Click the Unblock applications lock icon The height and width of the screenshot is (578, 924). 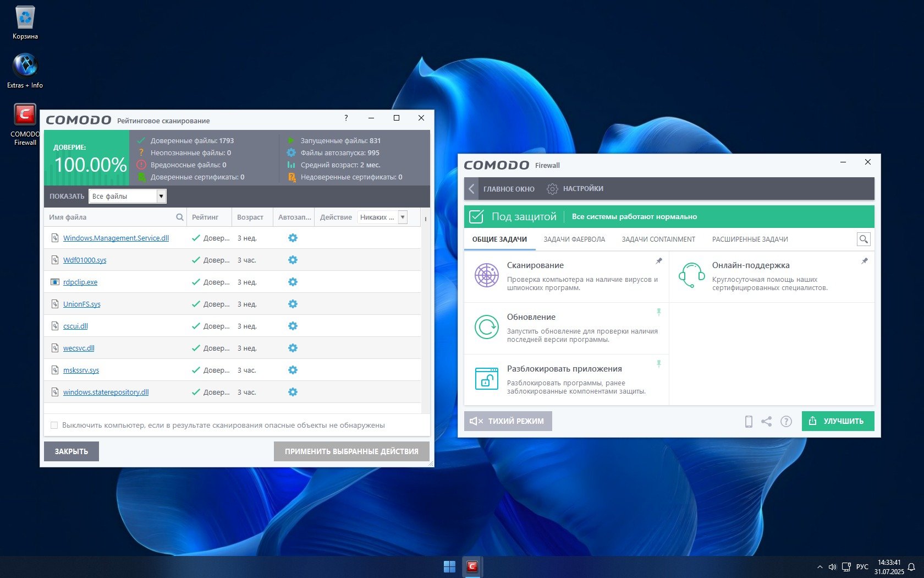pyautogui.click(x=486, y=379)
